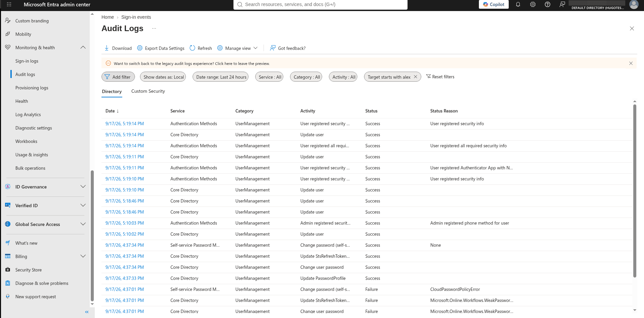
Task: Click the Manage view gear icon
Action: click(220, 48)
